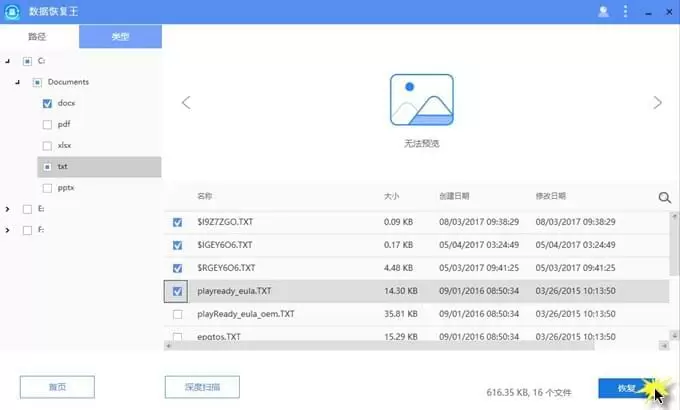Toggle the Documents checkbox

pos(37,82)
